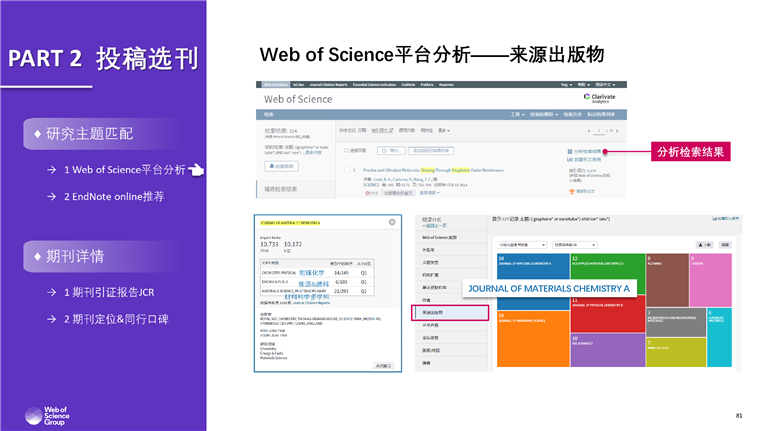Close the journal info popup with X
Image resolution: width=768 pixels, height=431 pixels.
point(392,222)
